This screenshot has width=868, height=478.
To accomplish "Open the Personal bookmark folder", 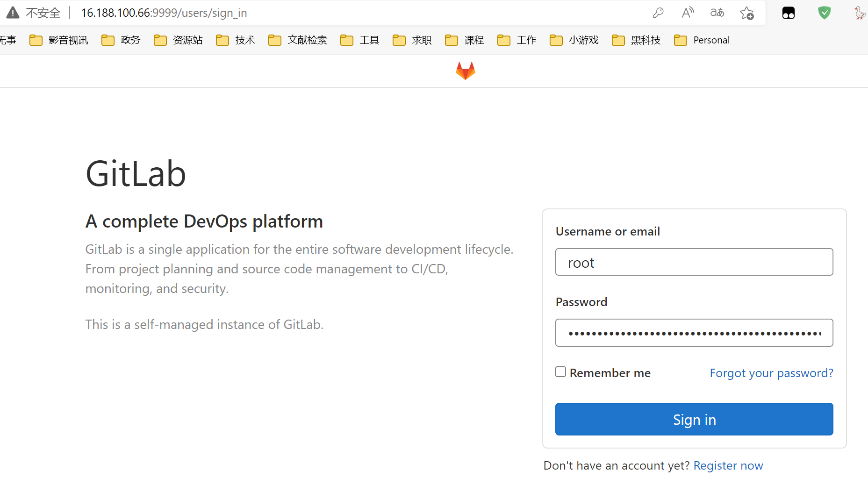I will pos(702,40).
